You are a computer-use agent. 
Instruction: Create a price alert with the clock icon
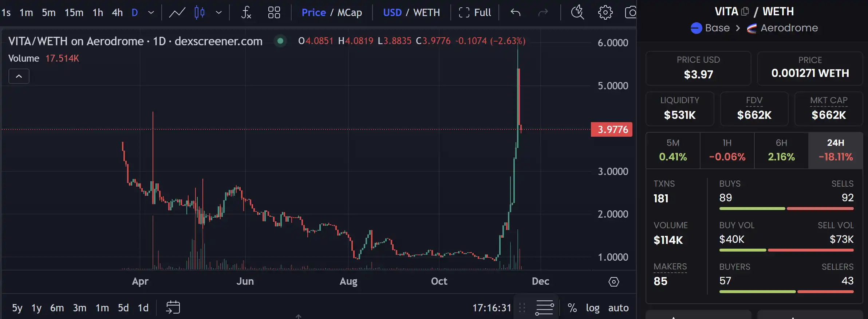pyautogui.click(x=577, y=12)
